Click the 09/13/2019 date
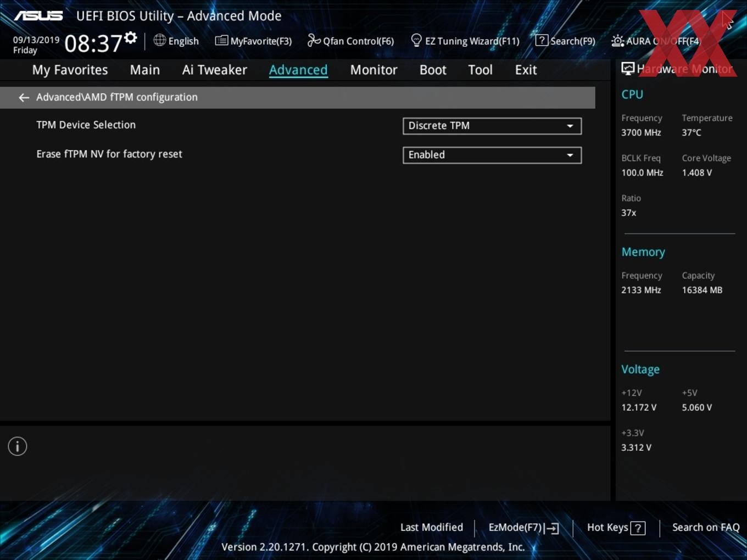 [x=36, y=40]
